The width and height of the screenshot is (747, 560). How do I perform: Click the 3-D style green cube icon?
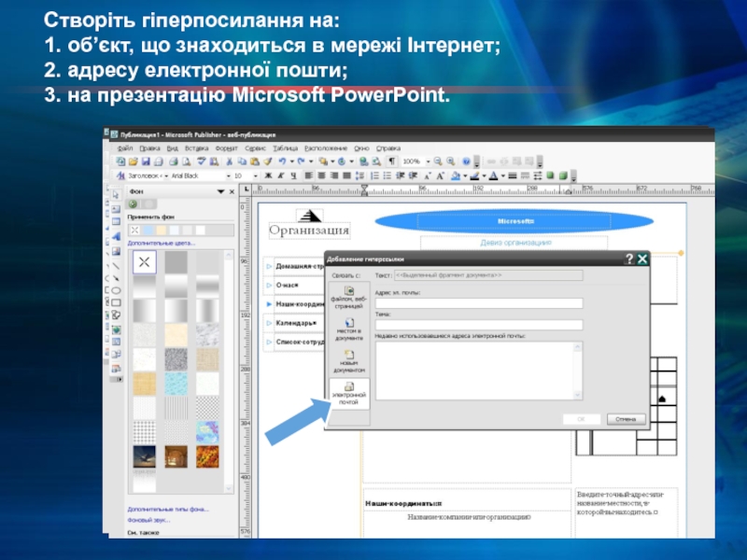click(x=563, y=175)
